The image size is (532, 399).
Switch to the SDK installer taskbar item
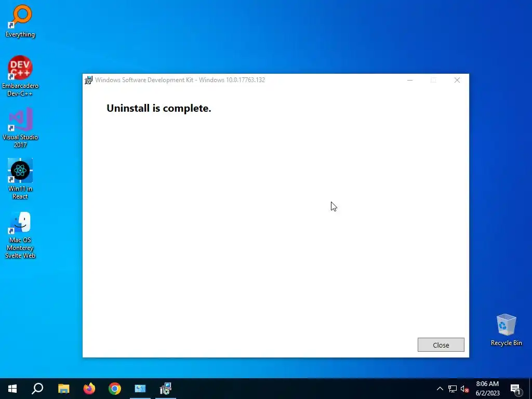coord(166,389)
